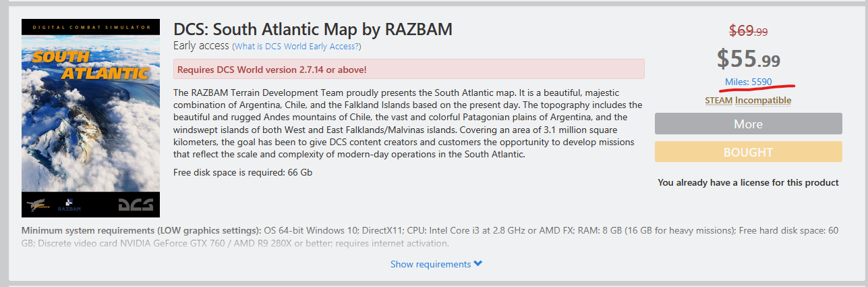Click the product description paragraph

407,123
